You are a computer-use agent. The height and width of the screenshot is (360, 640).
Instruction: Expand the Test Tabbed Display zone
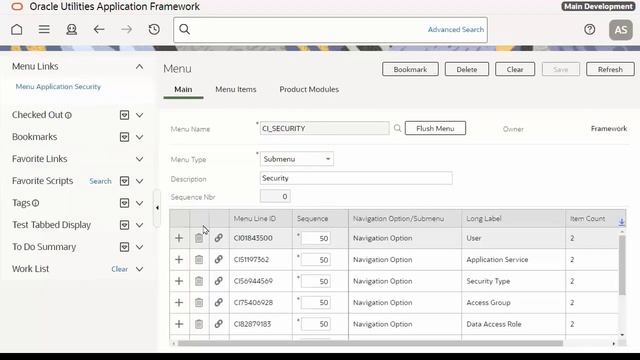tap(139, 225)
